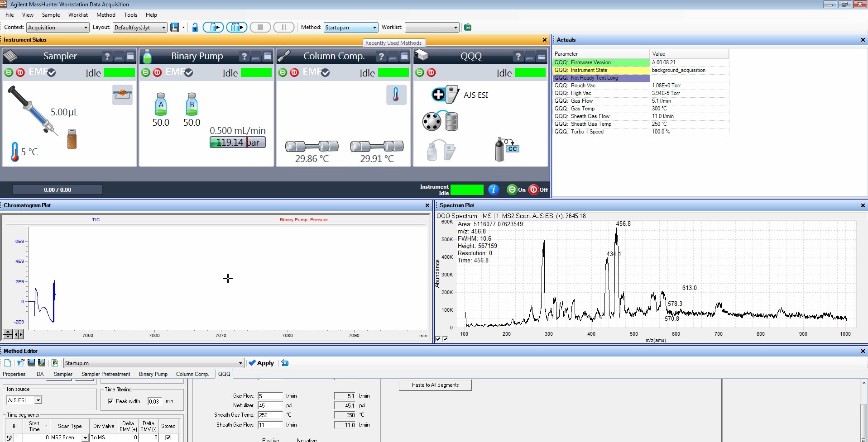Click the instrument status info icon
This screenshot has width=868, height=442.
pyautogui.click(x=493, y=190)
